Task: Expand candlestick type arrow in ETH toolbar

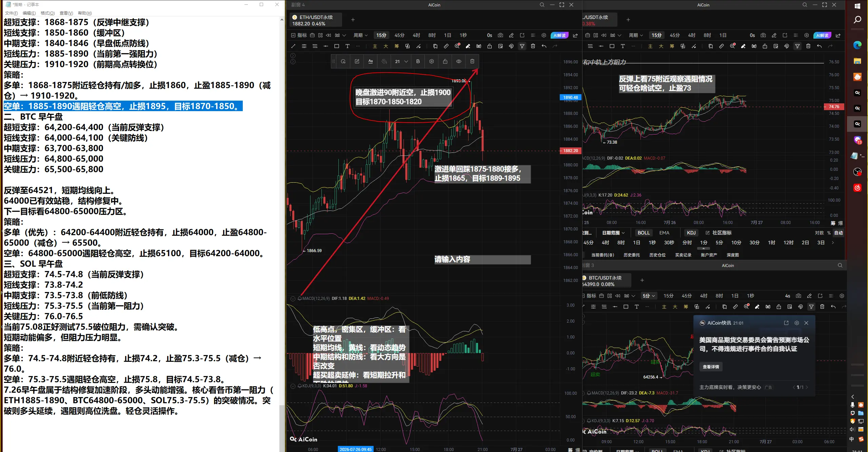Action: 344,35
